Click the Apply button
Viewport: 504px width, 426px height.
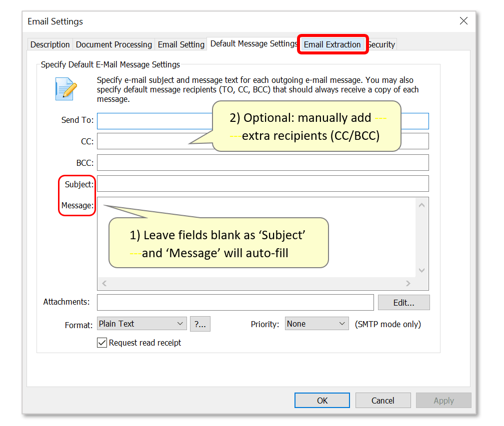[x=443, y=400]
